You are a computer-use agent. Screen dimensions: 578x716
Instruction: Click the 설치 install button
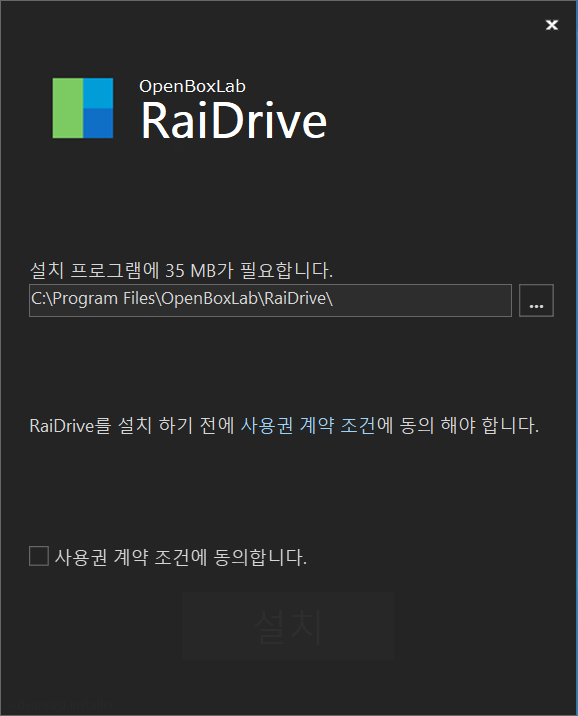coord(289,626)
